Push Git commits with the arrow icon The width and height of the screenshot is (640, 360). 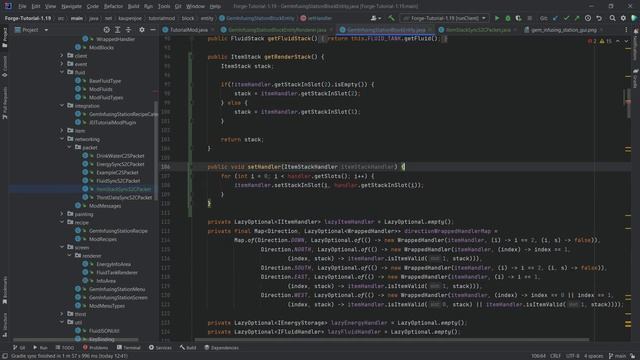pos(577,18)
